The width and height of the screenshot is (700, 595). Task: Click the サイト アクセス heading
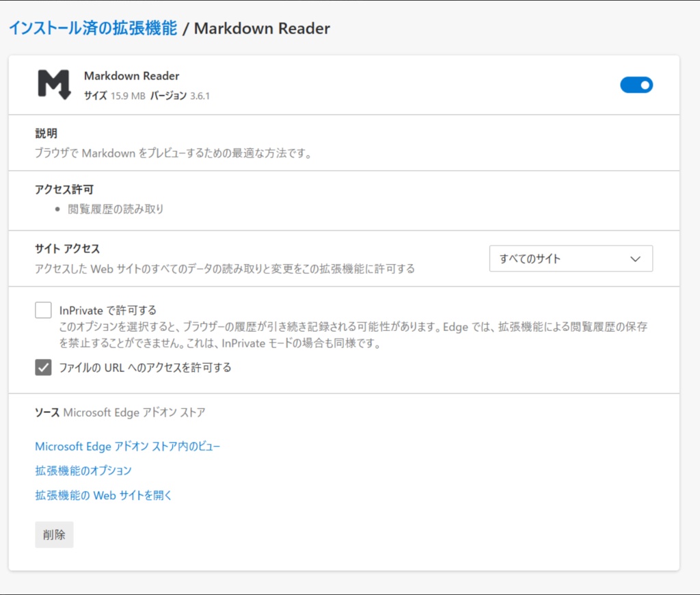click(68, 248)
